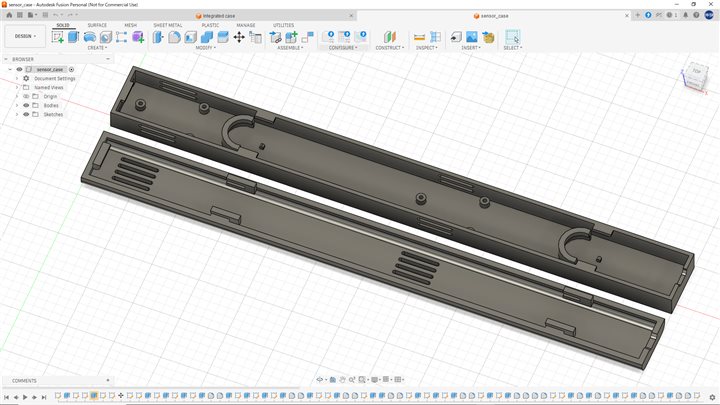The width and height of the screenshot is (720, 405).
Task: Select the Press Pull tool
Action: tap(158, 37)
